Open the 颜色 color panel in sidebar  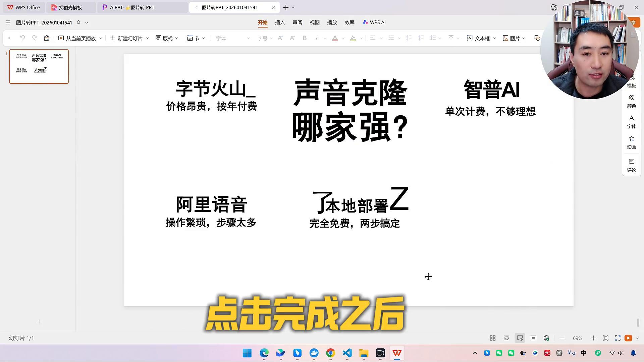coord(631,101)
